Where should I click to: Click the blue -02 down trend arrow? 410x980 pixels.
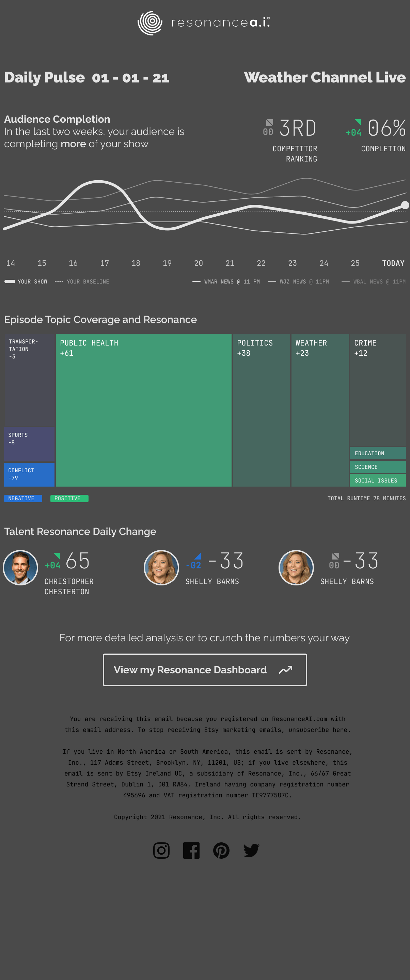pos(198,556)
